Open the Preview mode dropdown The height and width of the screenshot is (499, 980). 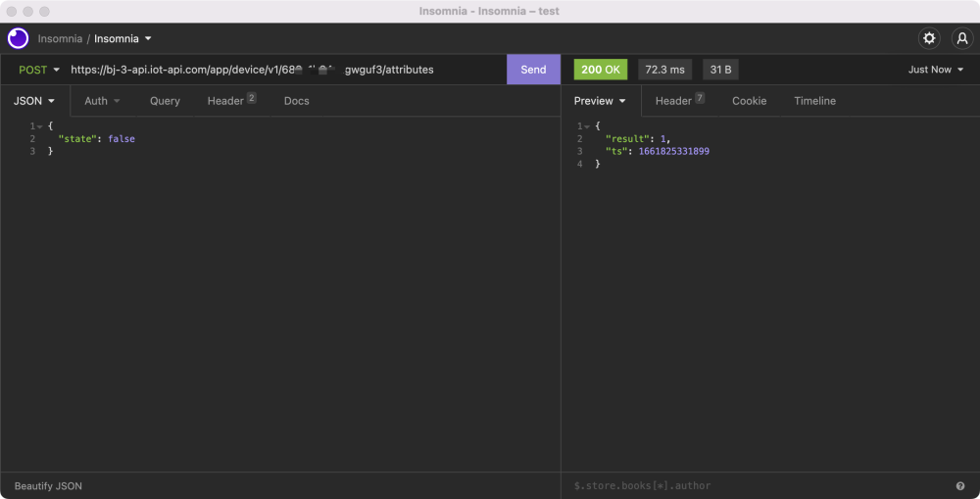click(600, 101)
